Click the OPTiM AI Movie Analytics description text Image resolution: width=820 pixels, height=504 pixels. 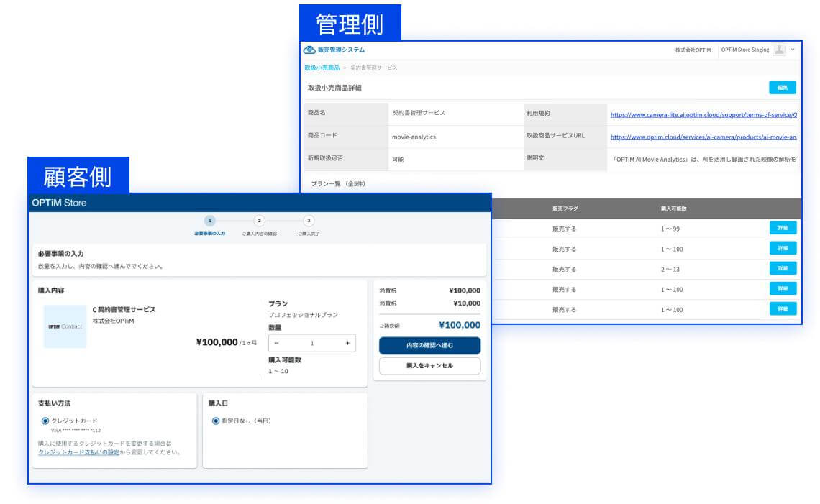tap(704, 160)
